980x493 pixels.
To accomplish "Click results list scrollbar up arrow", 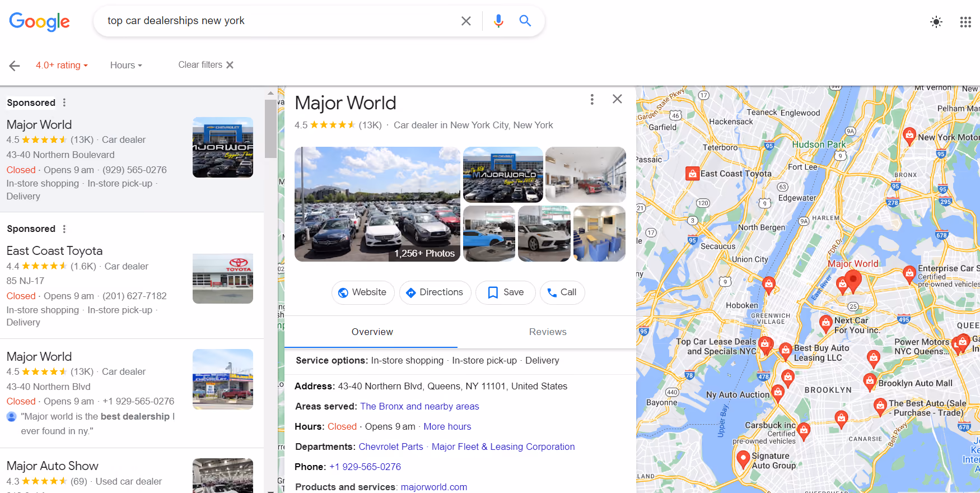I will click(270, 92).
